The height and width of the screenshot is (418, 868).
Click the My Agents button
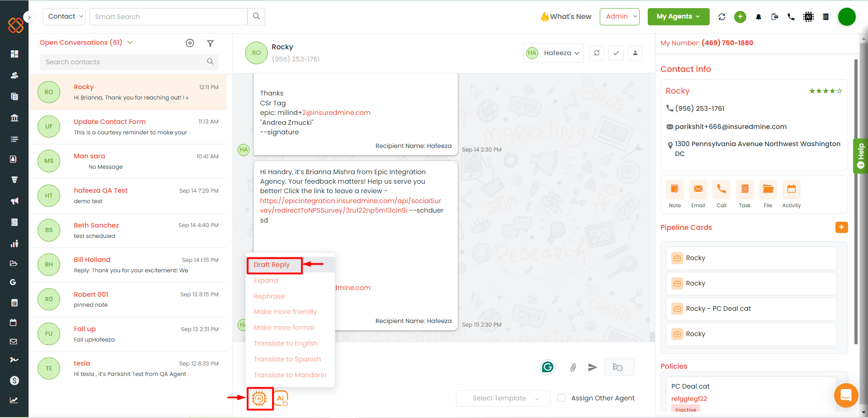click(678, 17)
